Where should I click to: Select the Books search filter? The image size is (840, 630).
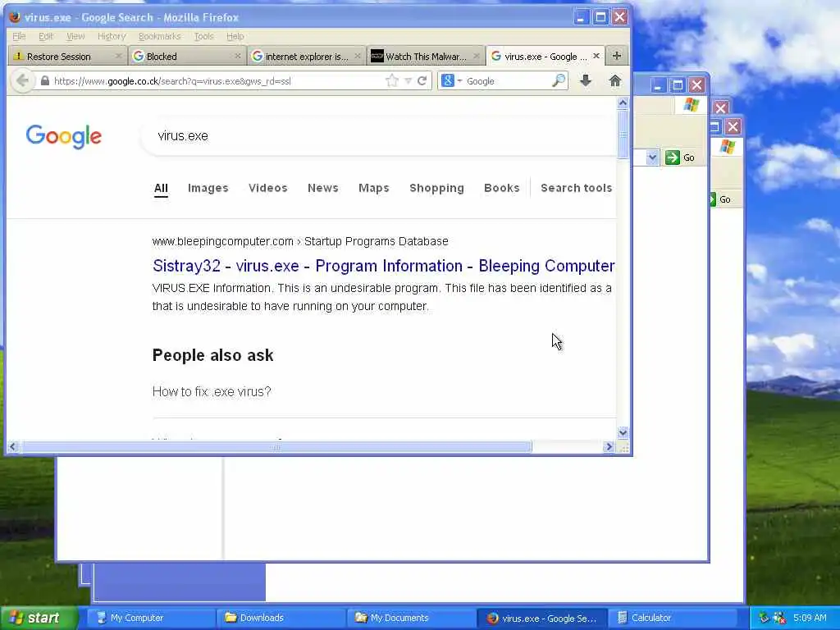pos(501,188)
